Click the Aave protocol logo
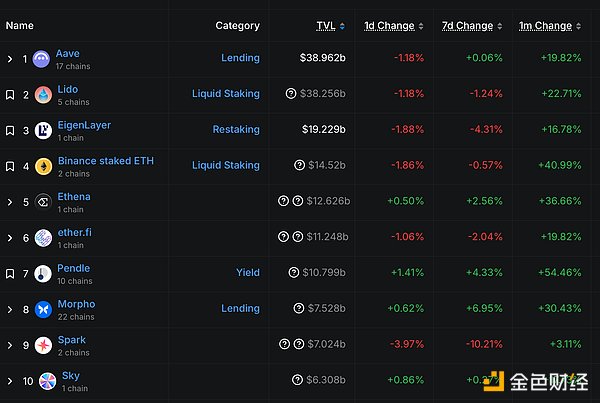 42,59
